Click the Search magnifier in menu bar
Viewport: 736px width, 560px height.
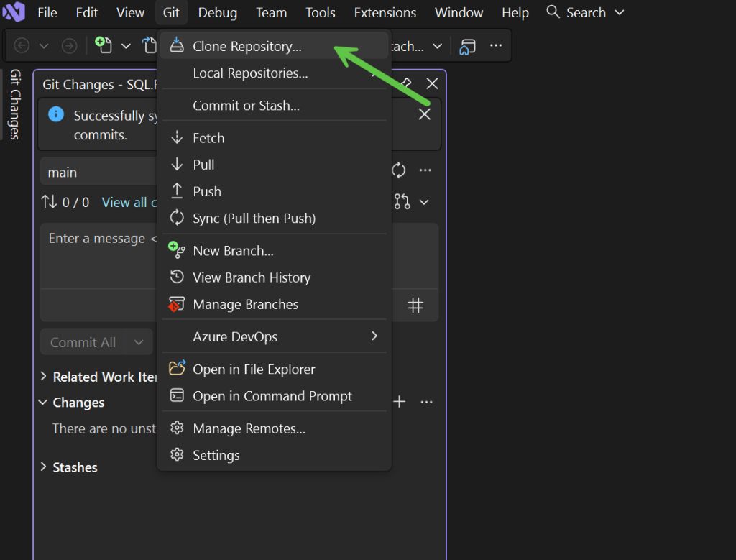point(553,12)
